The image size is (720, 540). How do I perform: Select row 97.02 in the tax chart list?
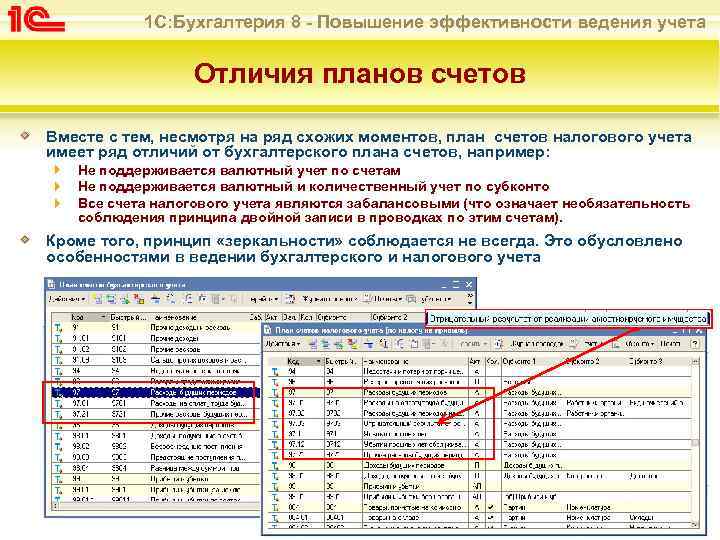coord(480,413)
